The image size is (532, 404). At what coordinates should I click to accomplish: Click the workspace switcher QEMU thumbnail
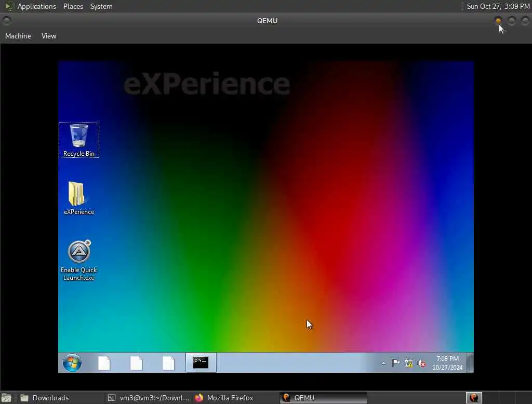pyautogui.click(x=474, y=398)
